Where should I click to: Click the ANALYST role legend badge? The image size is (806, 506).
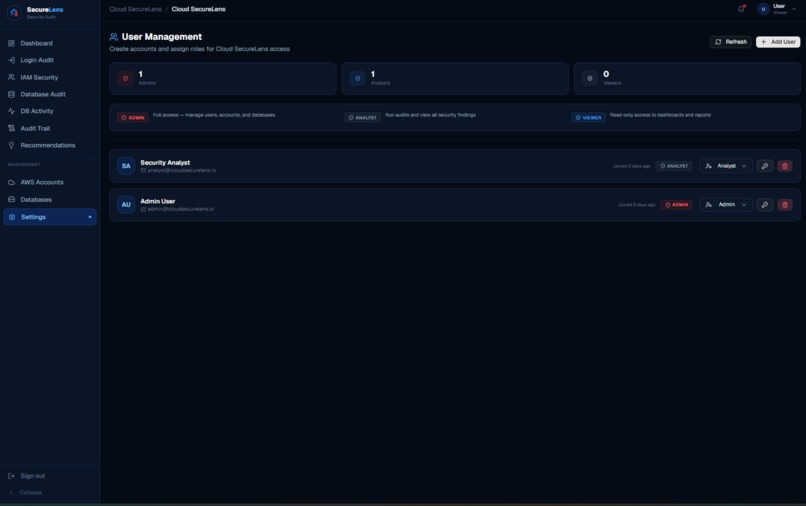coord(362,118)
